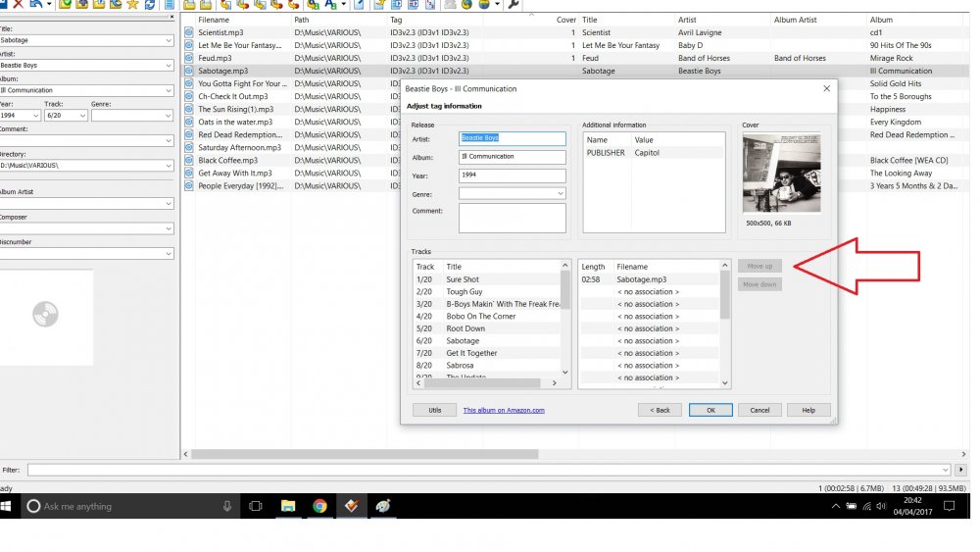980x552 pixels.
Task: Click the Cortana microphone icon
Action: pos(227,506)
